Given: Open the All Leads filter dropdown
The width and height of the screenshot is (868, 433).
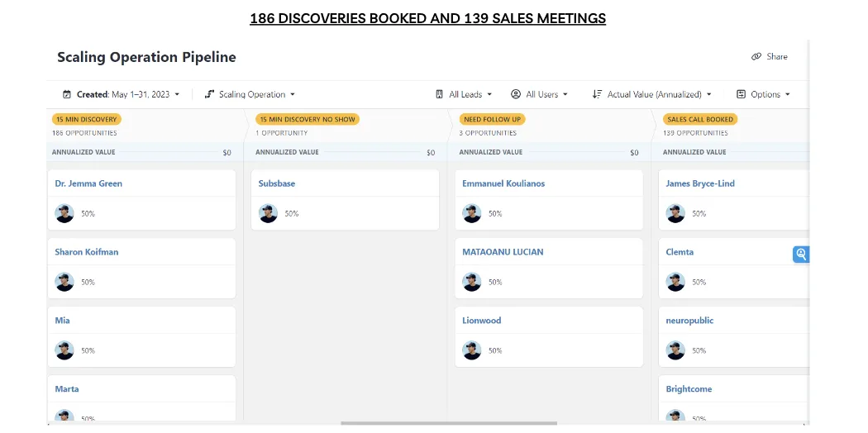Looking at the screenshot, I should click(x=470, y=94).
